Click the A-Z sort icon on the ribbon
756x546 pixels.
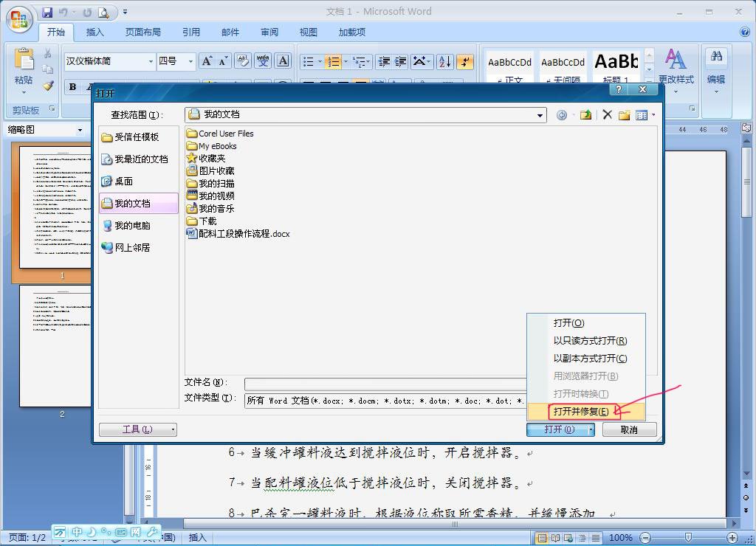[444, 61]
